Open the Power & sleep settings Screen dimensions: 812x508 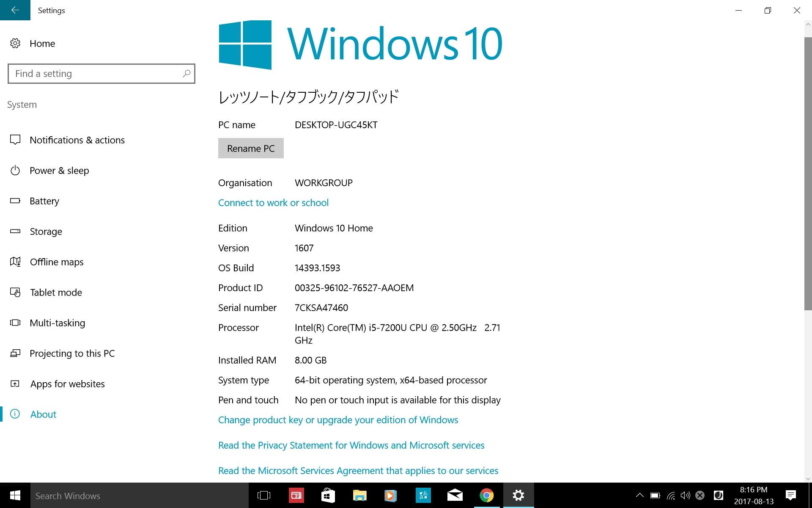pos(59,171)
